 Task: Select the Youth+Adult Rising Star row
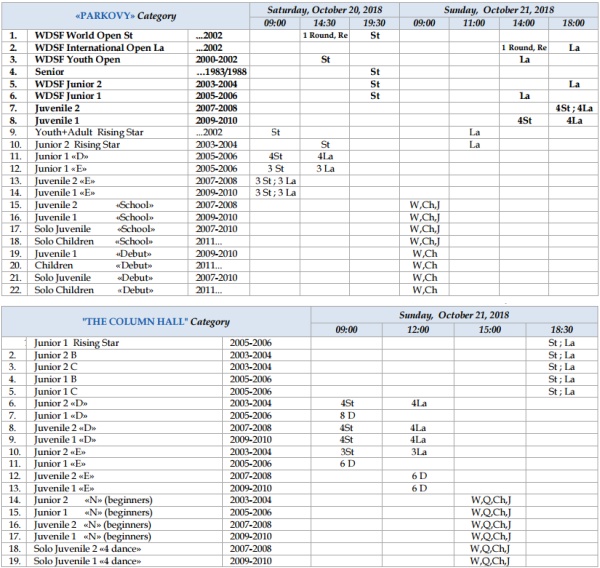click(90, 132)
